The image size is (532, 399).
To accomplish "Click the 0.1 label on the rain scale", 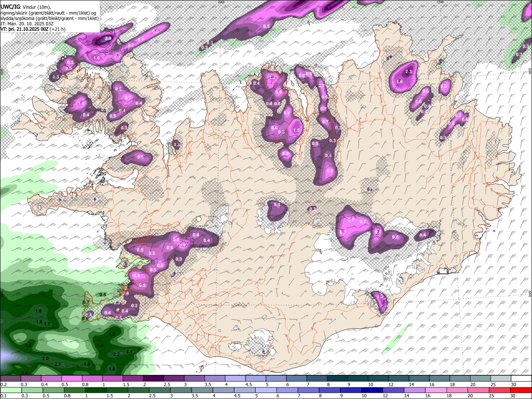I will tap(4, 396).
